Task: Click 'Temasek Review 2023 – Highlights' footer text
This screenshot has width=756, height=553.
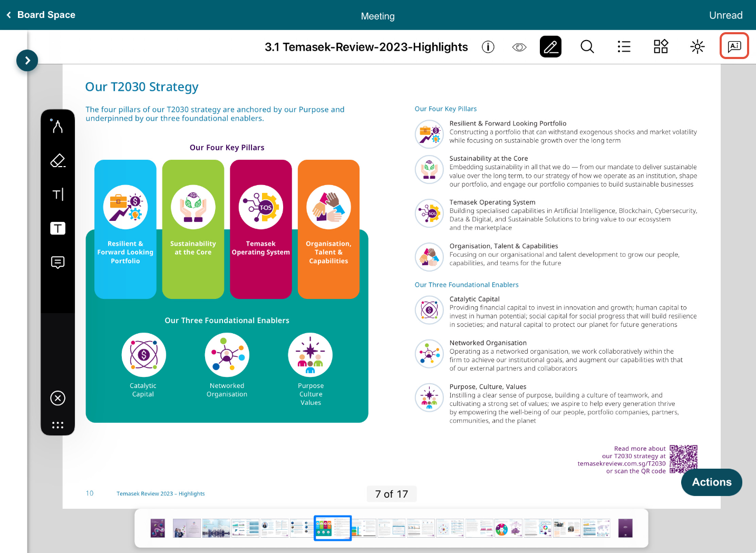Action: (161, 494)
